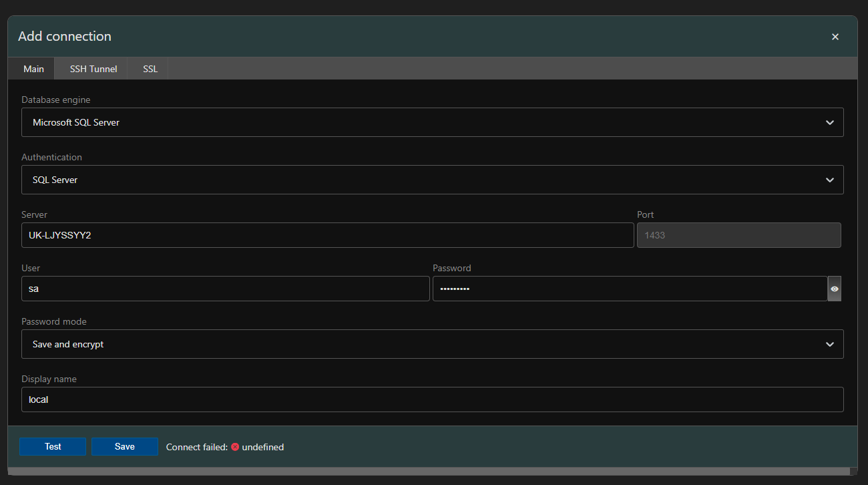Click the Server field containing UK-LJYSSYY2

click(327, 235)
